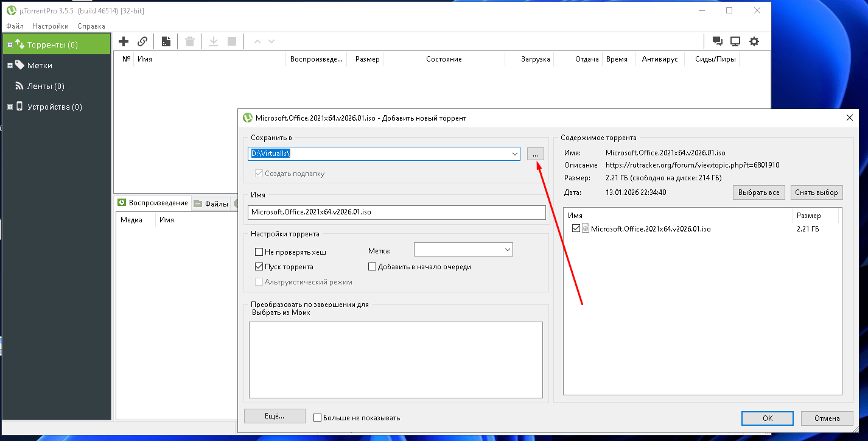
Task: Click the Start Torrent download-arrow icon
Action: click(x=214, y=41)
